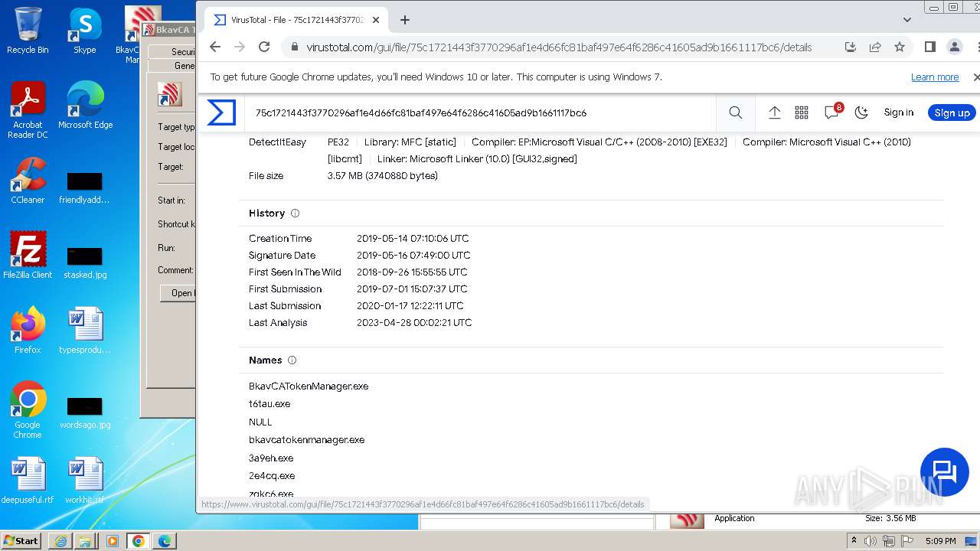Open Edge from the taskbar

click(165, 541)
